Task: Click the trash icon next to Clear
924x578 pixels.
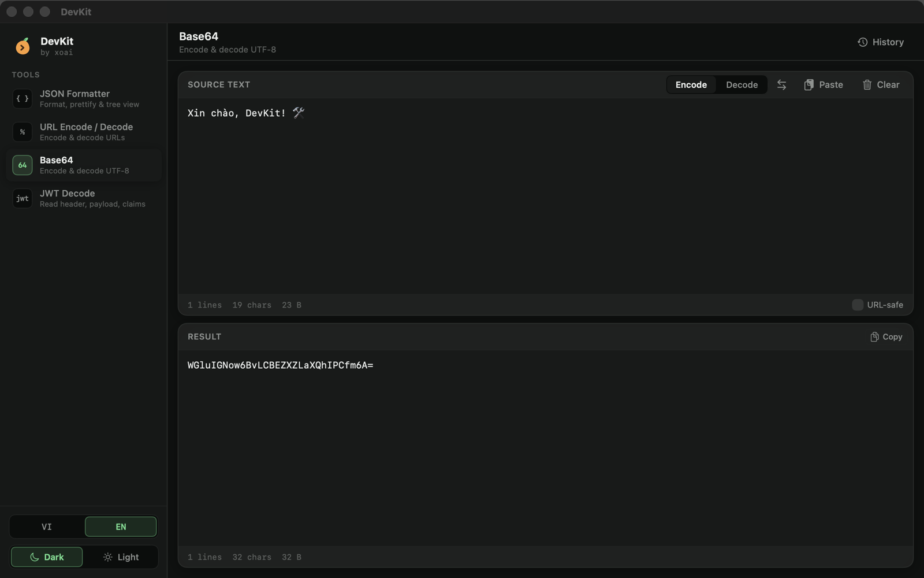Action: point(867,85)
